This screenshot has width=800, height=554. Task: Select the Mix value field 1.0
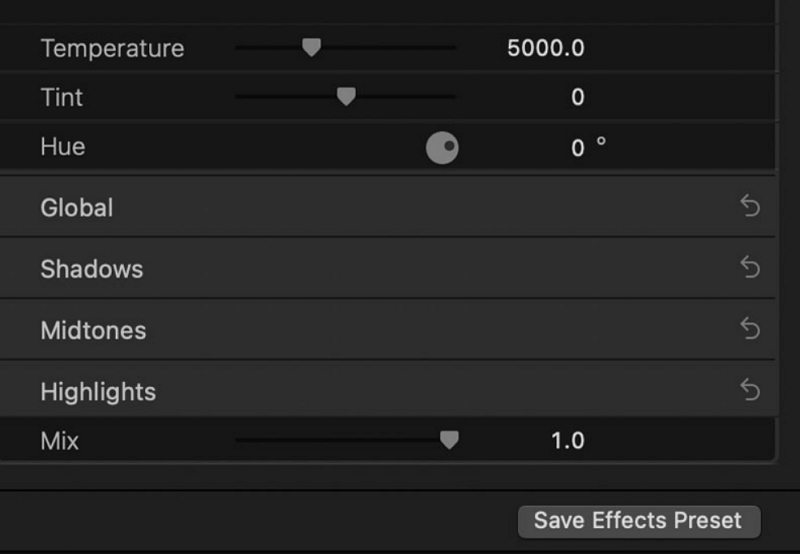click(567, 440)
